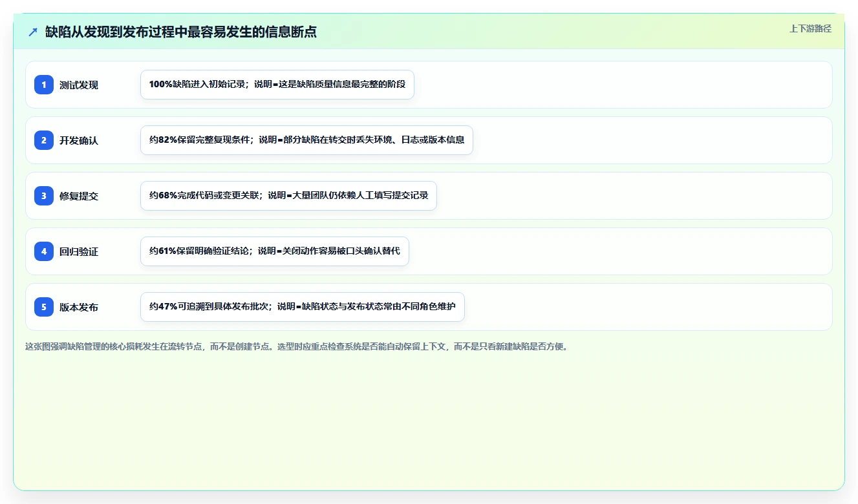The height and width of the screenshot is (504, 858).
Task: Select the 上下游路径 label
Action: tap(810, 29)
